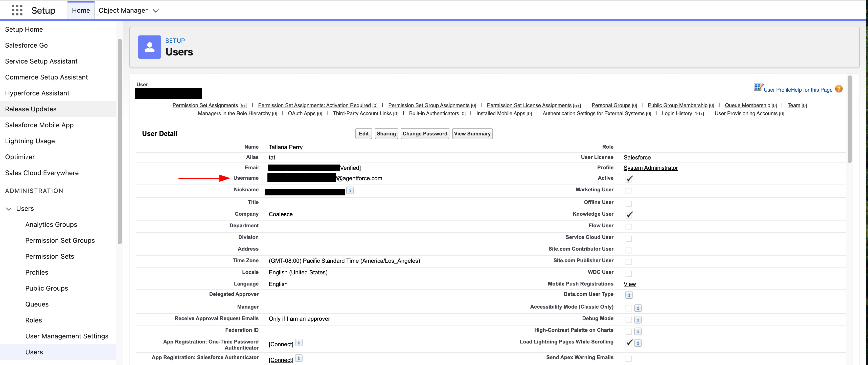Click the avatar icon in the Users banner
This screenshot has height=365, width=868.
pos(149,47)
